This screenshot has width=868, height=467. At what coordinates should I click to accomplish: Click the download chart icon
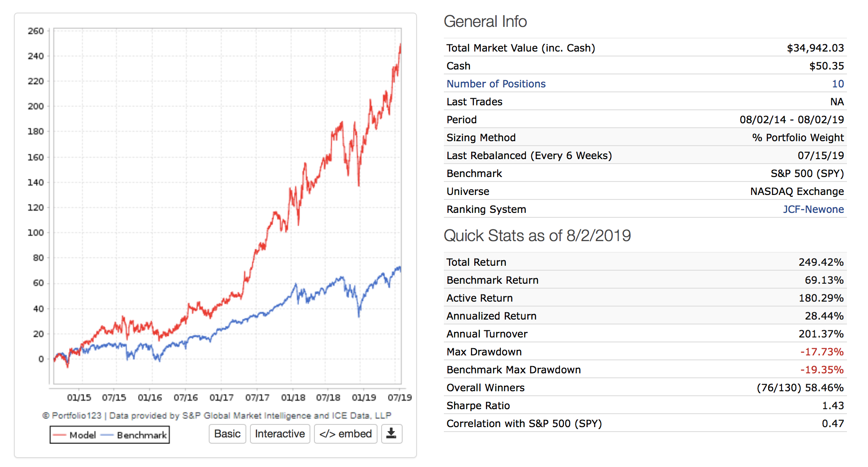[x=391, y=433]
